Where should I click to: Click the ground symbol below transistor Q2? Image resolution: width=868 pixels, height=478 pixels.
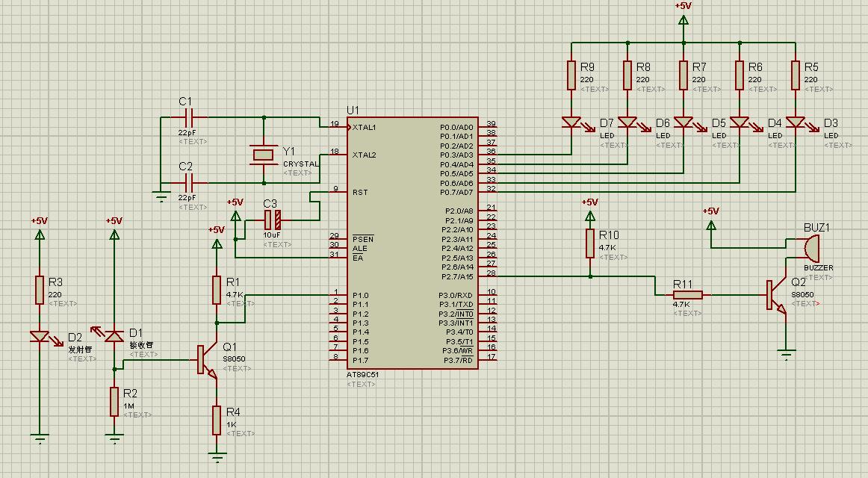coord(786,353)
